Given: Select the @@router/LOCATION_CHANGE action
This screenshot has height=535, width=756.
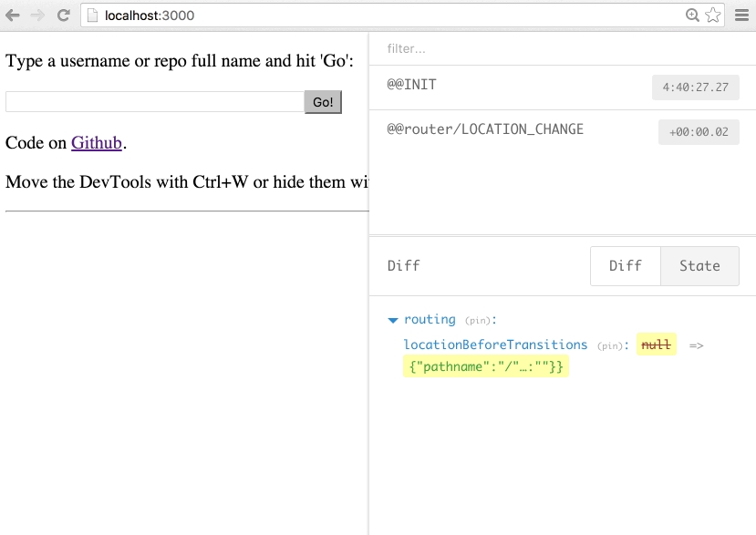Looking at the screenshot, I should pyautogui.click(x=511, y=130).
